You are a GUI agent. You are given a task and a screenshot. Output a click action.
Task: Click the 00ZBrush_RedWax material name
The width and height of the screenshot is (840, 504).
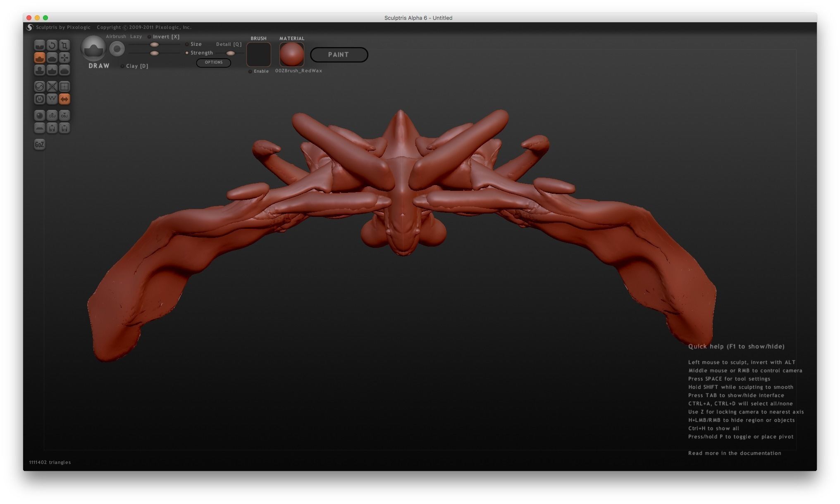pos(299,71)
